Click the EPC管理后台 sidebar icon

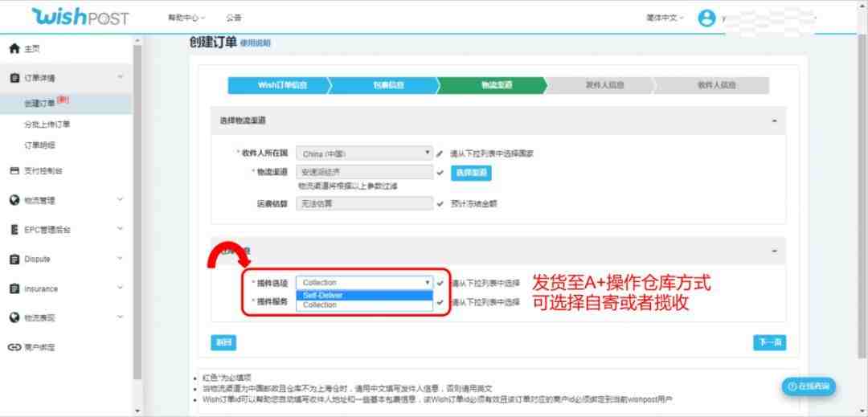(x=14, y=230)
